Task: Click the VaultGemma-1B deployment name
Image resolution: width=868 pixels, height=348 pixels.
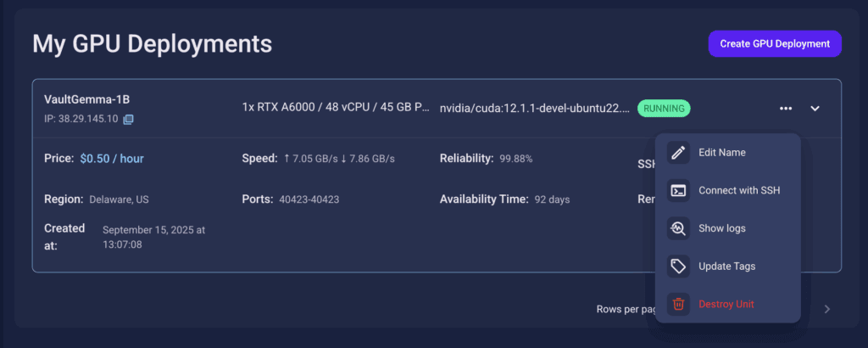Action: pyautogui.click(x=87, y=99)
